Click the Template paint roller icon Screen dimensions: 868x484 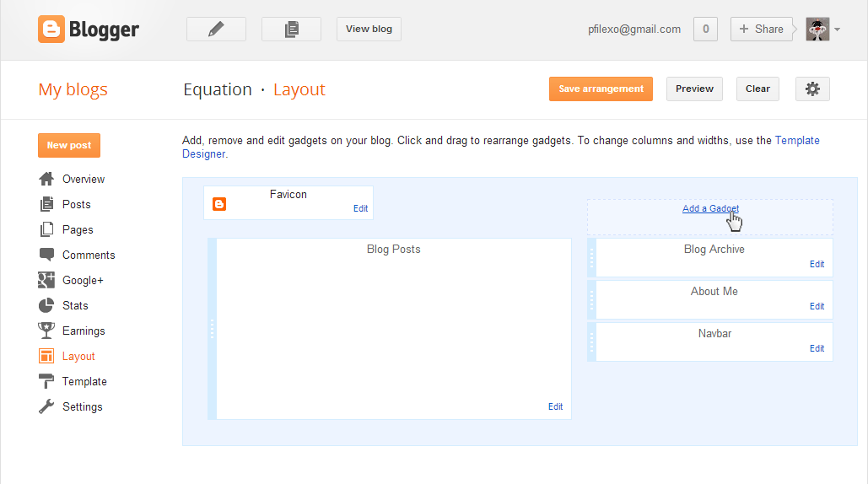pyautogui.click(x=47, y=381)
